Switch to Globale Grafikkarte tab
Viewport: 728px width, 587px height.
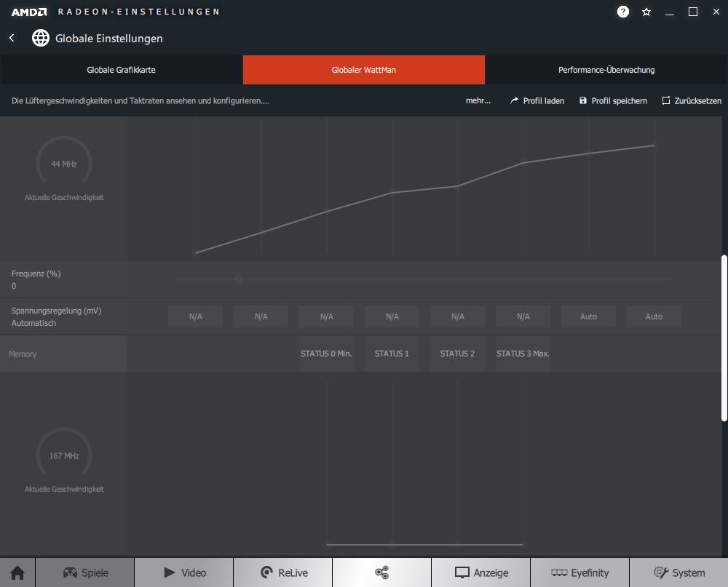[x=121, y=70]
